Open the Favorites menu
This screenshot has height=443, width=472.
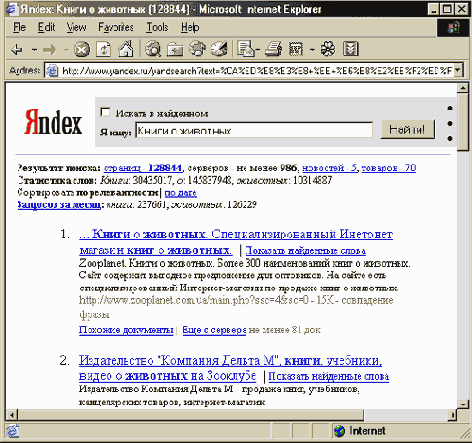116,27
